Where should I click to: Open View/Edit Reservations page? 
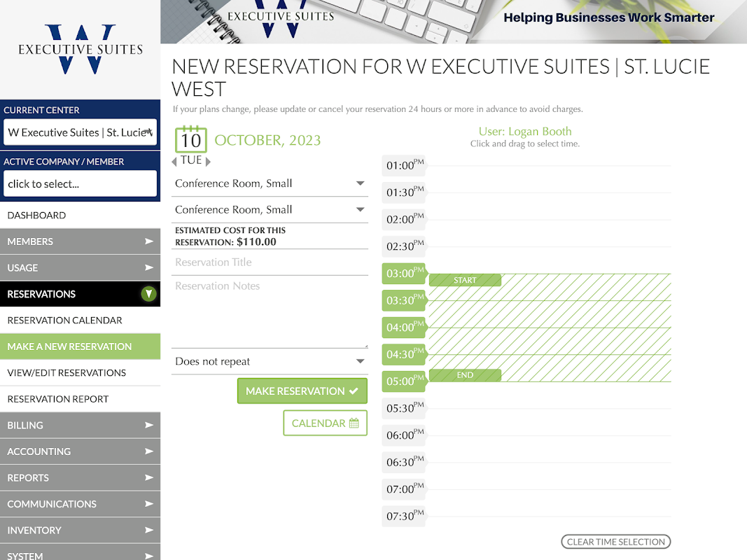(x=80, y=372)
